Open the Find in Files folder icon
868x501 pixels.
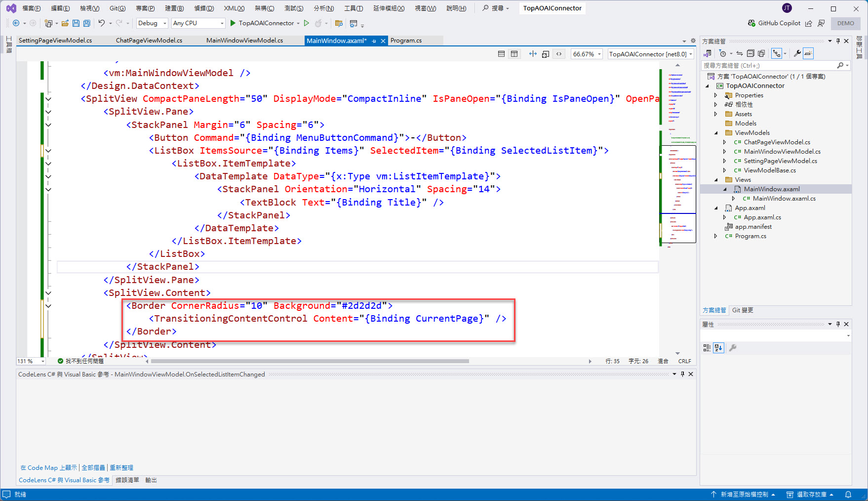tap(339, 23)
